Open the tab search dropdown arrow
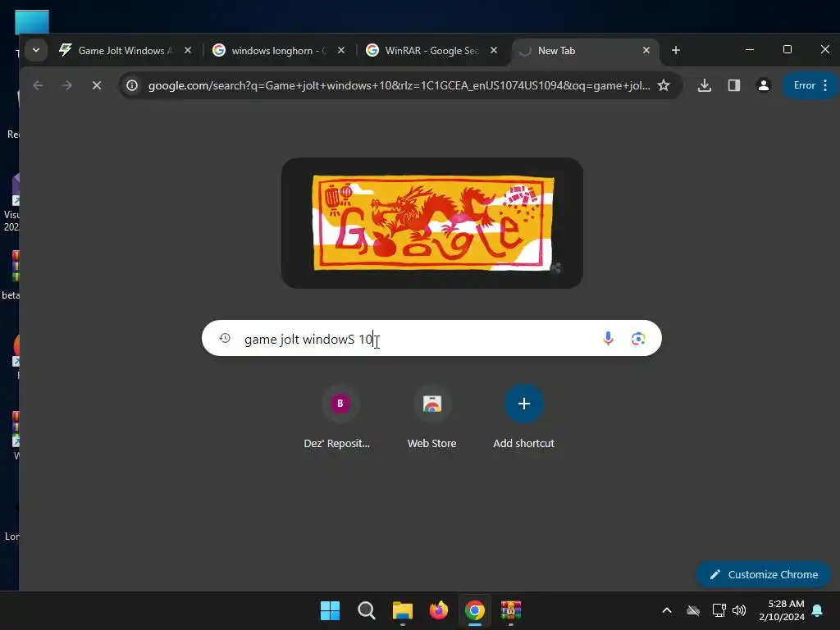 [x=36, y=50]
